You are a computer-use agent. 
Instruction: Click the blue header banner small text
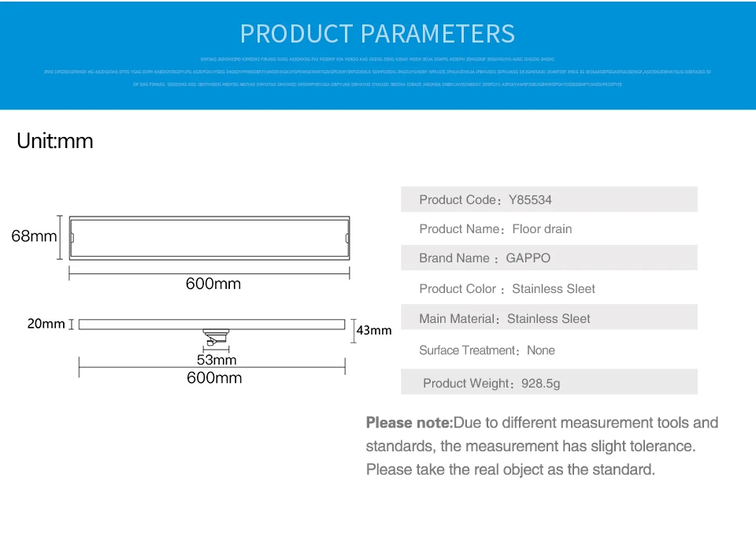click(377, 72)
